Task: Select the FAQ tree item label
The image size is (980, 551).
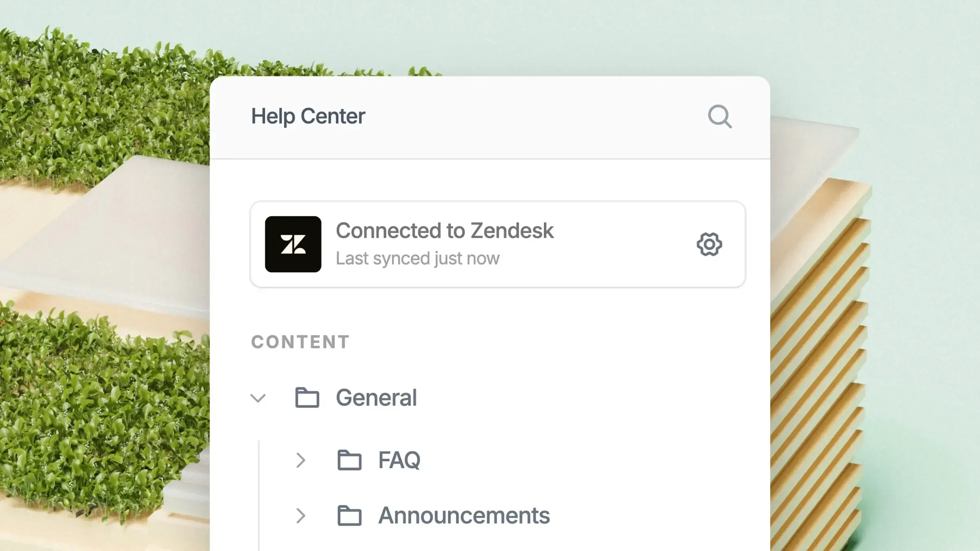Action: (399, 460)
